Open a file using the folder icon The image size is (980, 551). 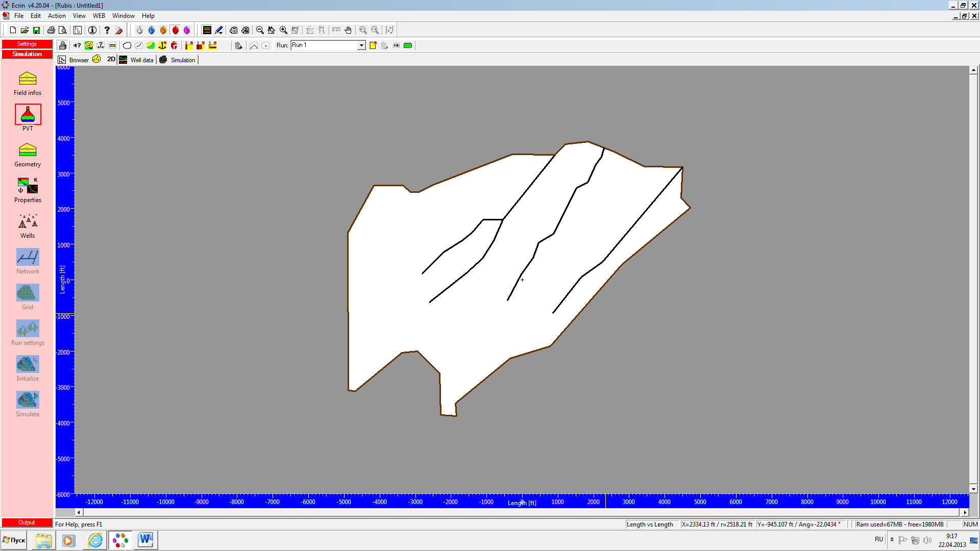[x=24, y=30]
